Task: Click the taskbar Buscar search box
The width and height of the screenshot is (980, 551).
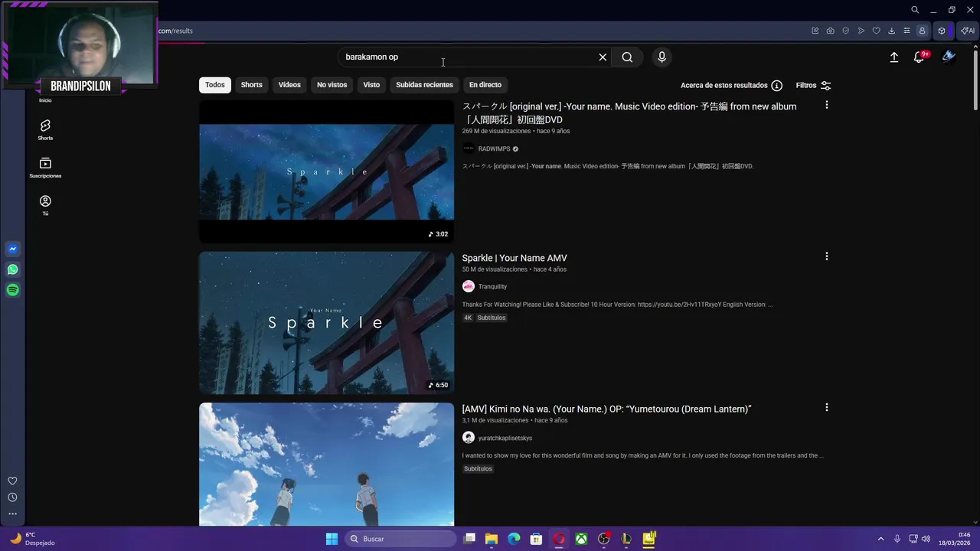Action: pos(400,539)
